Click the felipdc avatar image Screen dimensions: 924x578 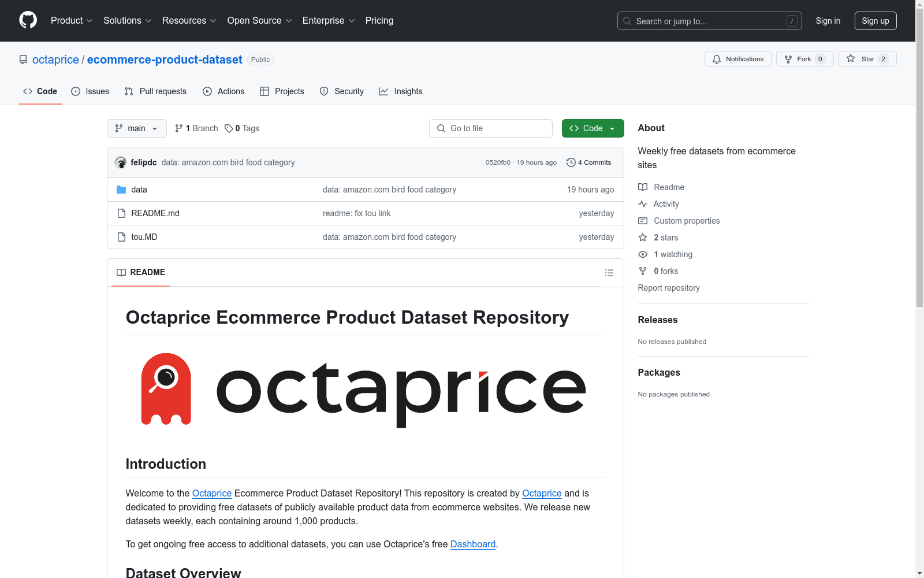(121, 162)
